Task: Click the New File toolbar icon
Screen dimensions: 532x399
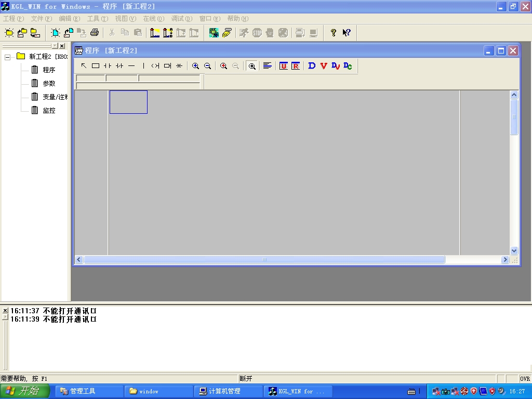Action: point(55,33)
